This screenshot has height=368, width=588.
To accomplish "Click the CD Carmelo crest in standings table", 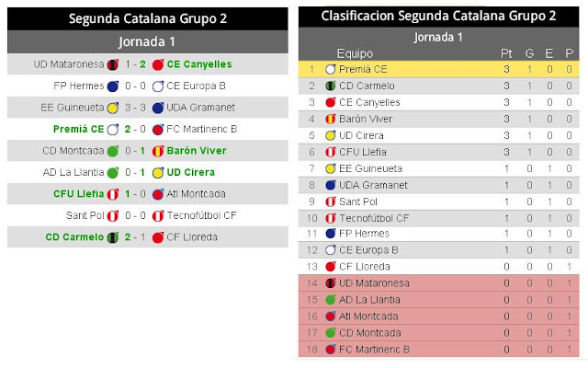I will (330, 86).
